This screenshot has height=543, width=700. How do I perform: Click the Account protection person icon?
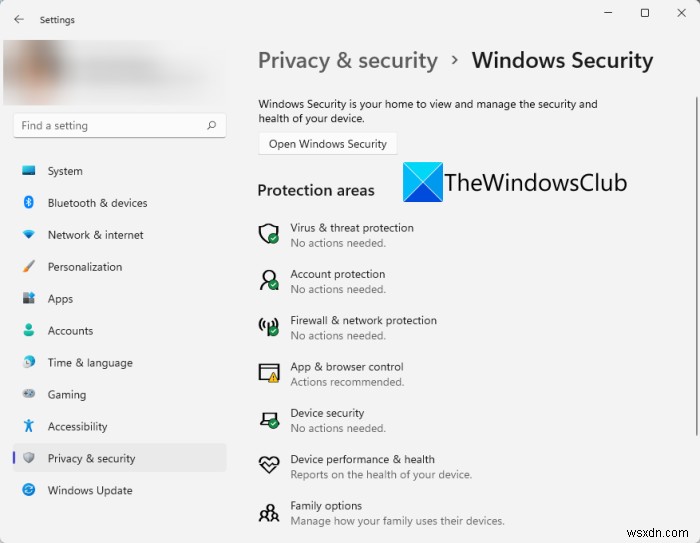pos(268,280)
